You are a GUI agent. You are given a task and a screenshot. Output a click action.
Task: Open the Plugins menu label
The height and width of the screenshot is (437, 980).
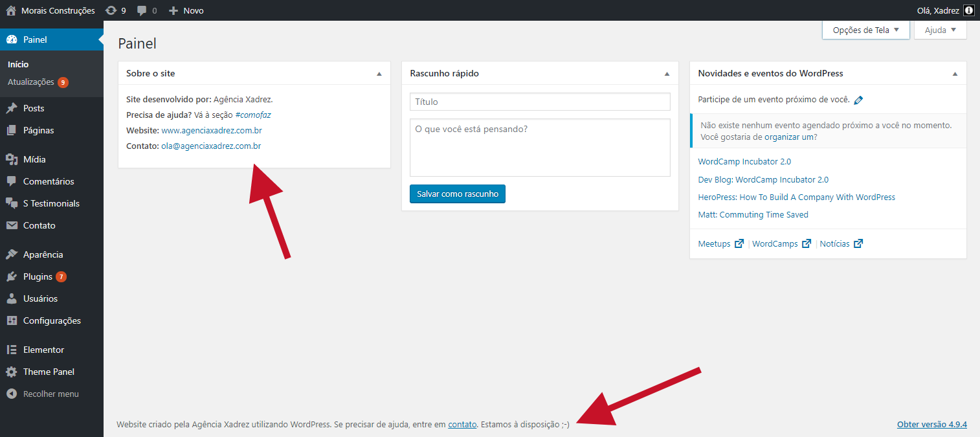coord(38,276)
